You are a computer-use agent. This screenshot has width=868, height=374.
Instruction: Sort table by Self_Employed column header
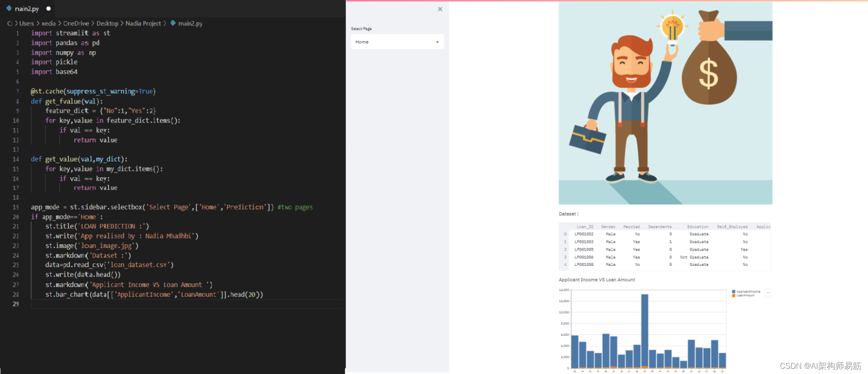pyautogui.click(x=732, y=227)
